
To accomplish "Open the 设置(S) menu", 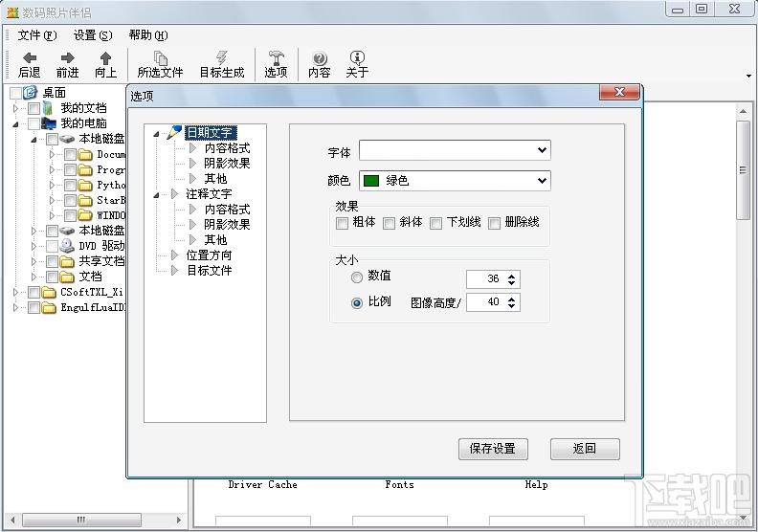I will [x=93, y=35].
